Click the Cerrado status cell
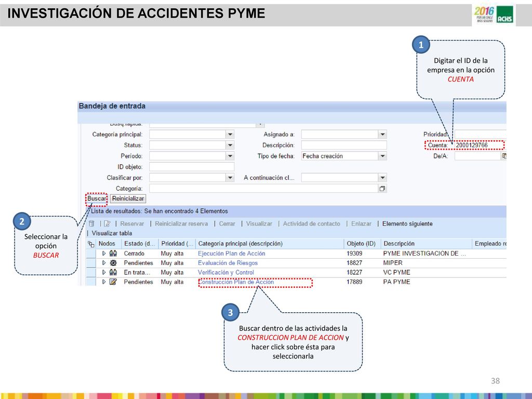 pyautogui.click(x=134, y=254)
